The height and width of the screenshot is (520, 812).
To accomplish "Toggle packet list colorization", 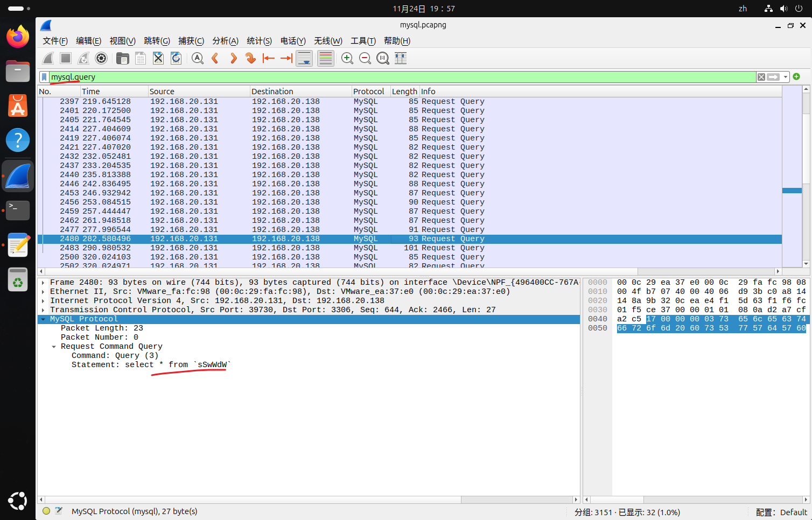I will click(x=326, y=58).
